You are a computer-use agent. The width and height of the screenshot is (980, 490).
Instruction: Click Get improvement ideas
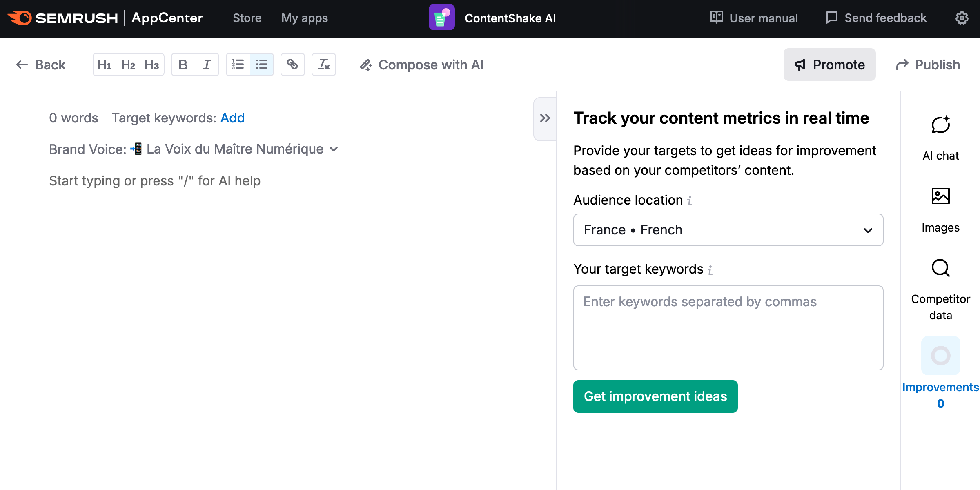point(655,396)
